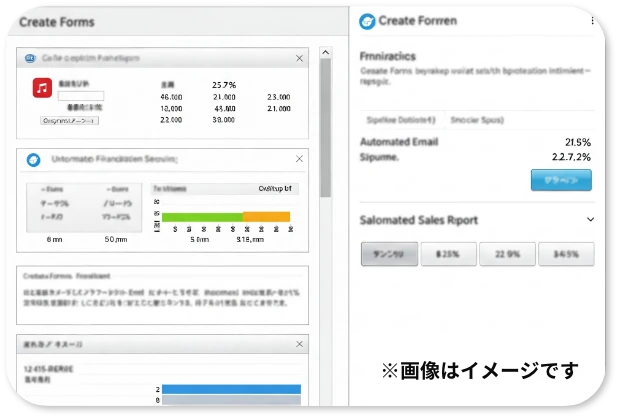Click the red music note app icon

42,88
